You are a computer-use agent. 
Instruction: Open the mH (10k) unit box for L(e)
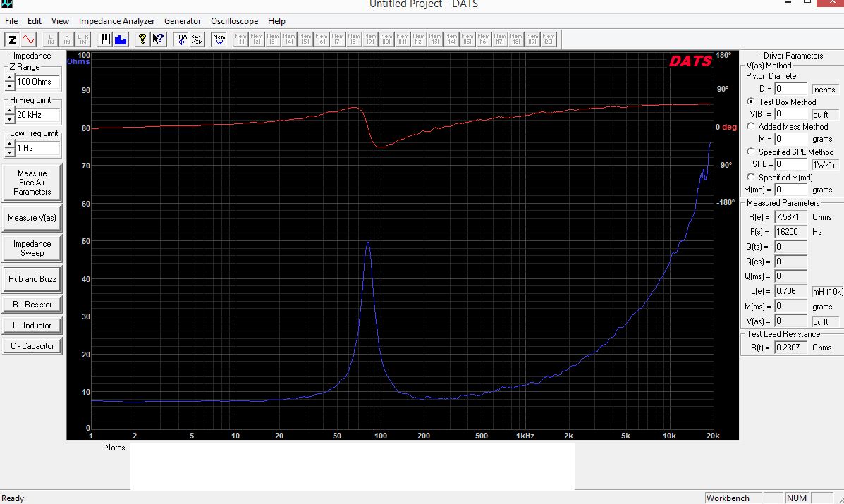[x=827, y=292]
